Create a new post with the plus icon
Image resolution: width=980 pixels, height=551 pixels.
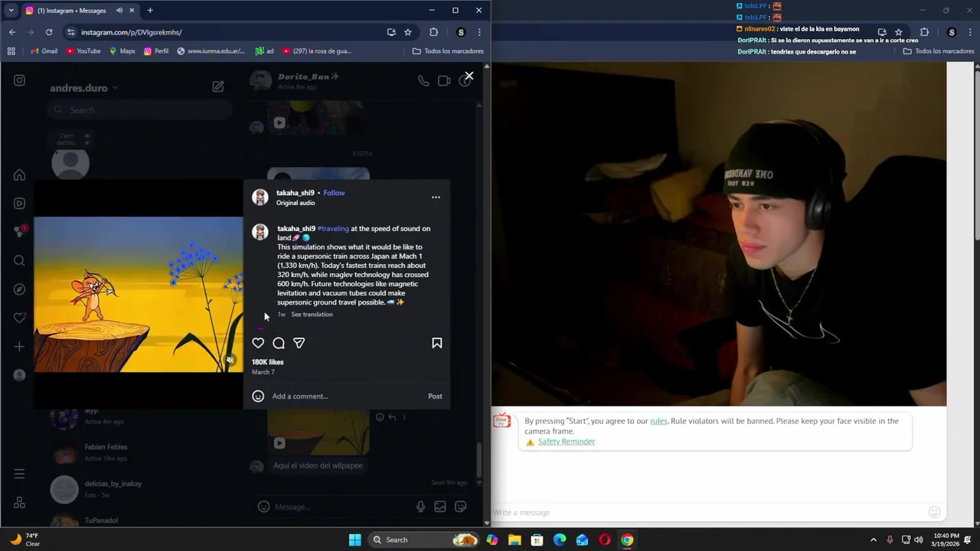click(x=19, y=347)
